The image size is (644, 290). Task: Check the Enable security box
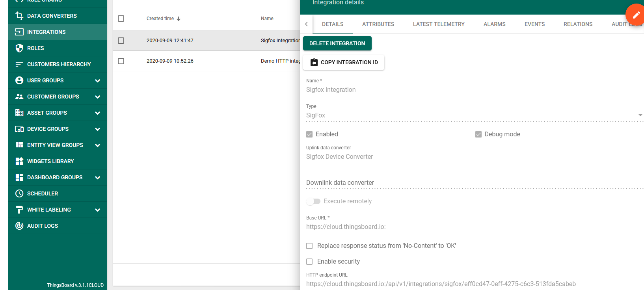pyautogui.click(x=309, y=262)
